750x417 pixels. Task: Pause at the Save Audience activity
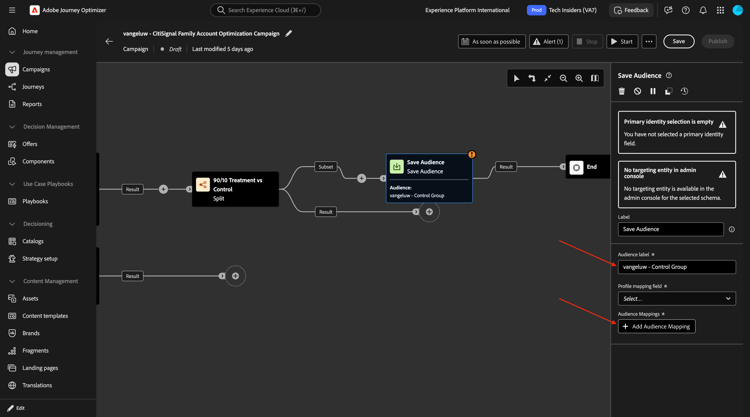click(x=653, y=91)
